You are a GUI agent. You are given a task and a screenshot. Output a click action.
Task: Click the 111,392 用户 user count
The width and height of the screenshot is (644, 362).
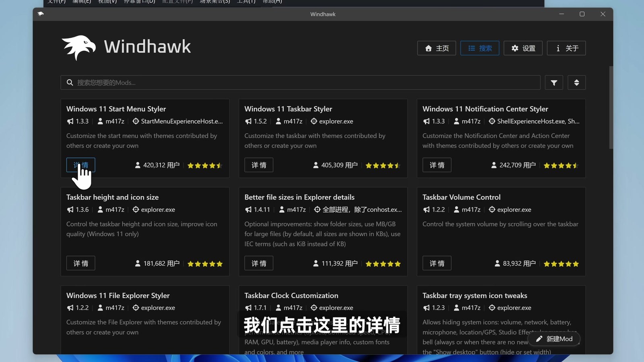pyautogui.click(x=339, y=263)
